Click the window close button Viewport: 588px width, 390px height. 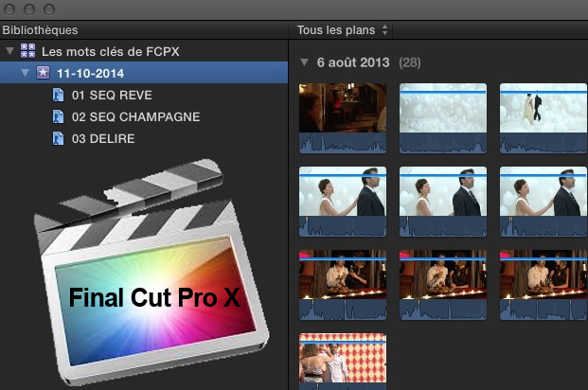[x=9, y=9]
